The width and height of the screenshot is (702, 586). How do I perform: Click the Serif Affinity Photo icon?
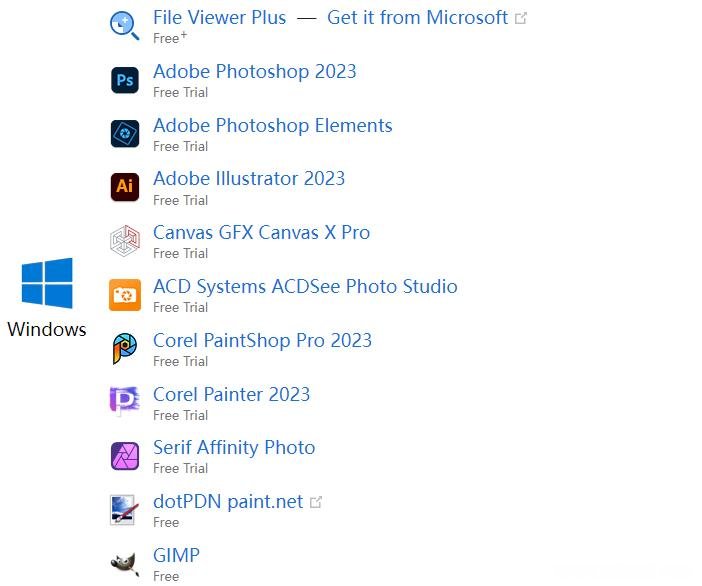(x=125, y=456)
